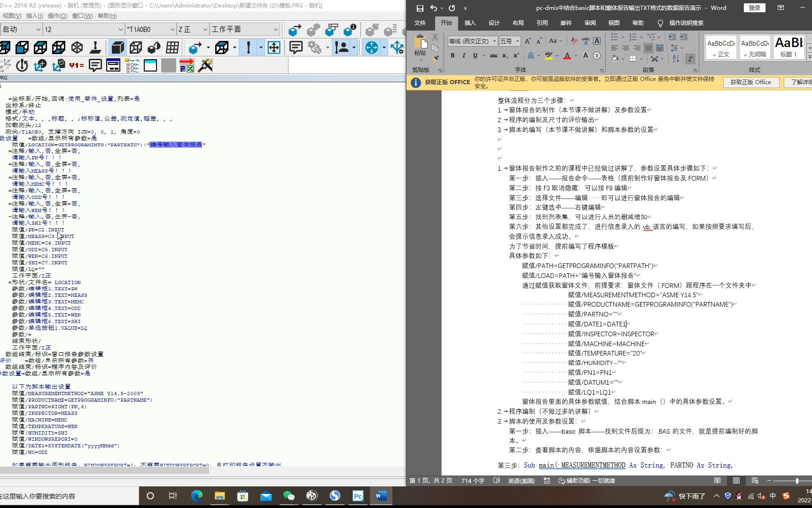Click the Excel export icon in PC-DMIS
This screenshot has height=508, width=812.
[187, 65]
